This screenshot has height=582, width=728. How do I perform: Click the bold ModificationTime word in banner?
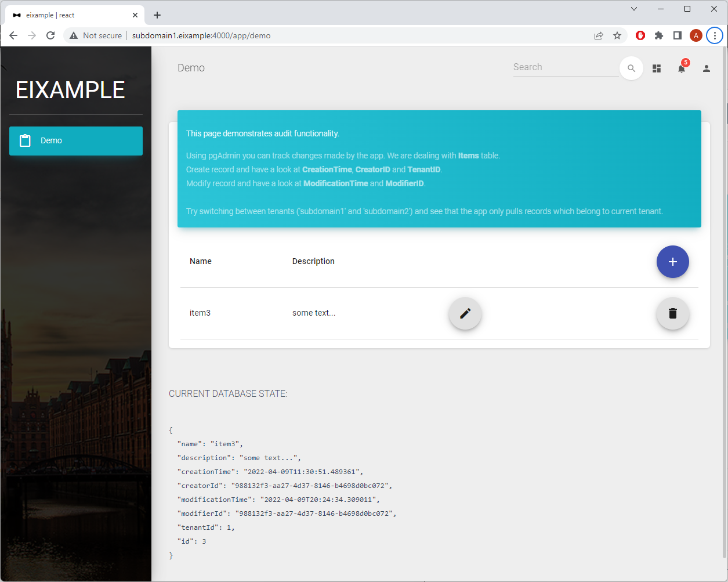[336, 183]
